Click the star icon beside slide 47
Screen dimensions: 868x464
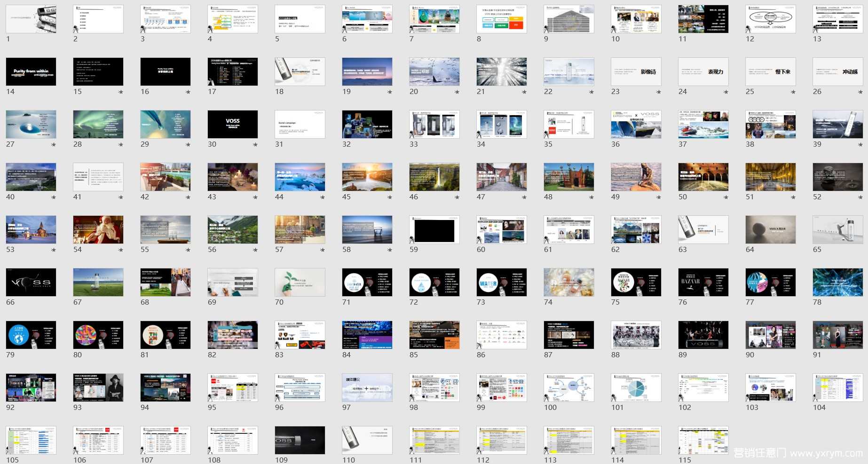click(524, 197)
